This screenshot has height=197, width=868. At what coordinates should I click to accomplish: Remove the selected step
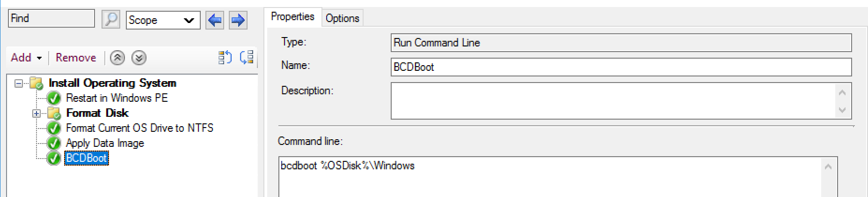pyautogui.click(x=76, y=58)
